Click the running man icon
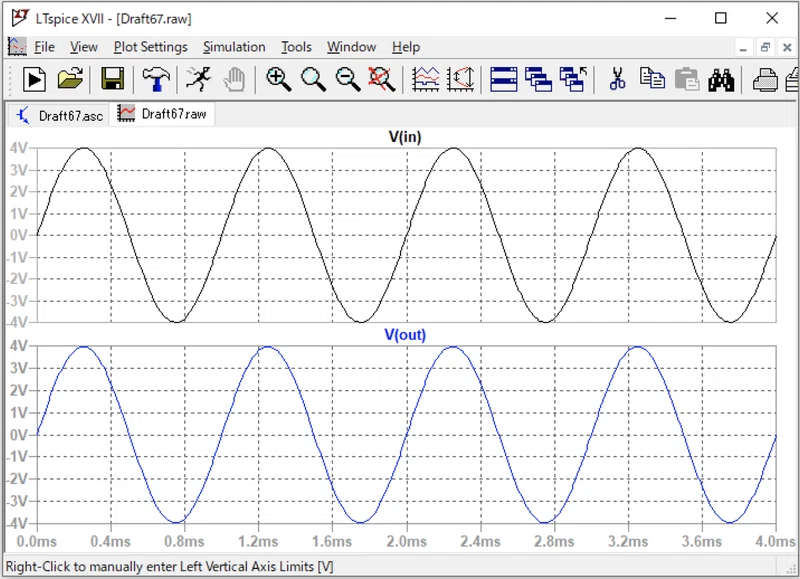This screenshot has height=579, width=800. pos(198,79)
